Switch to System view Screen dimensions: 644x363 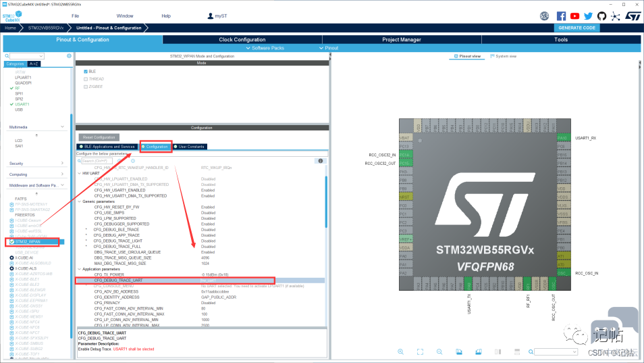click(x=504, y=56)
